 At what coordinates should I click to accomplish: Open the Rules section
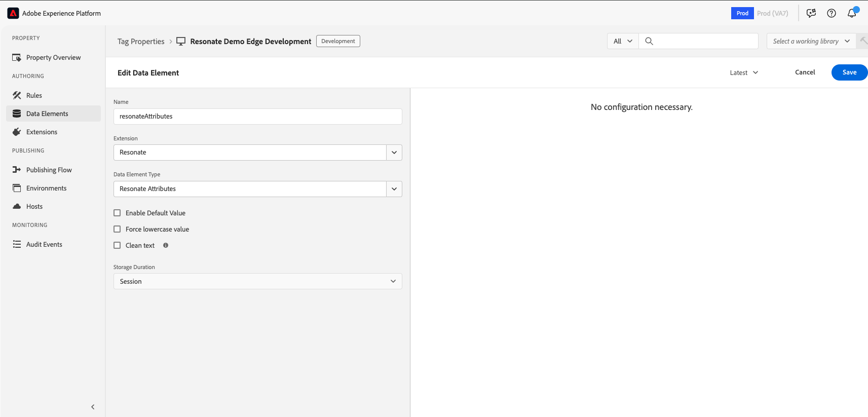tap(53, 95)
